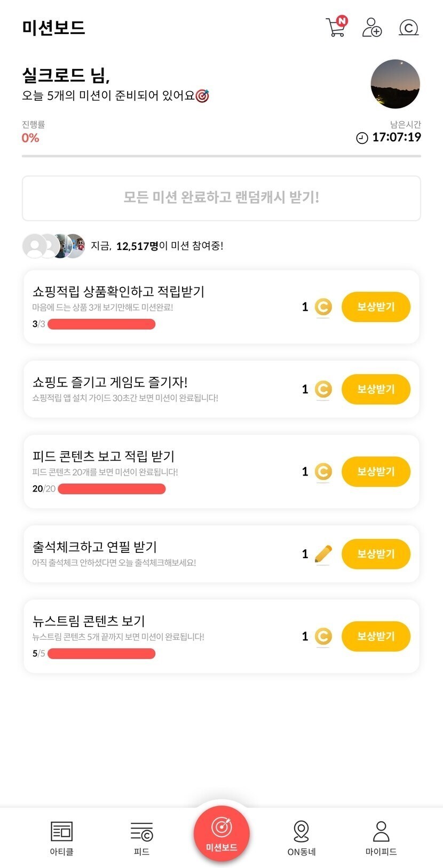Claim reward for 쇼핑적립 상품확인하고 적립받기

tap(376, 307)
